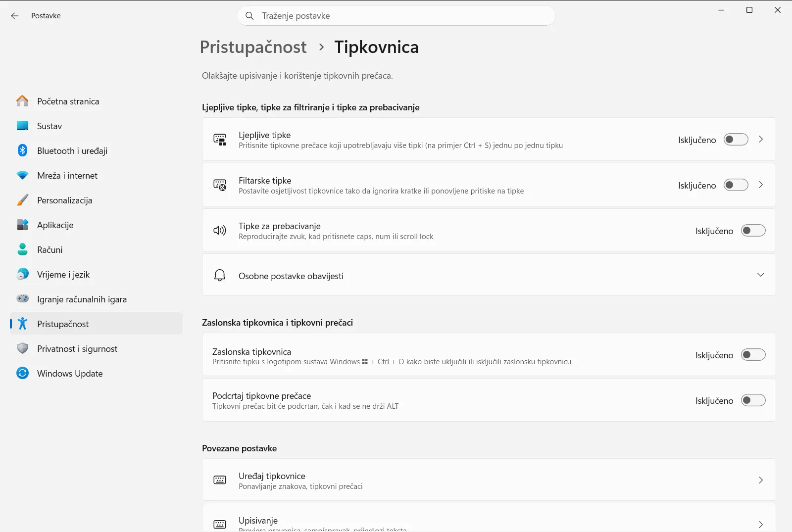Maximize the Postavke window
The height and width of the screenshot is (532, 792).
749,10
